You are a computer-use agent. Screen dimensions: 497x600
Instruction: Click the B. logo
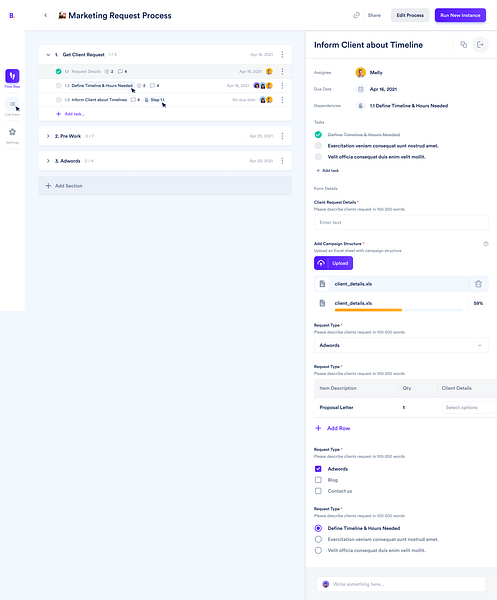tap(12, 16)
